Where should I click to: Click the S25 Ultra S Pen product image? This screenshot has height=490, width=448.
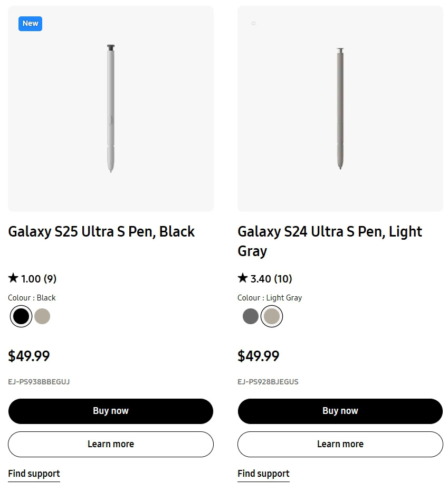tap(111, 109)
